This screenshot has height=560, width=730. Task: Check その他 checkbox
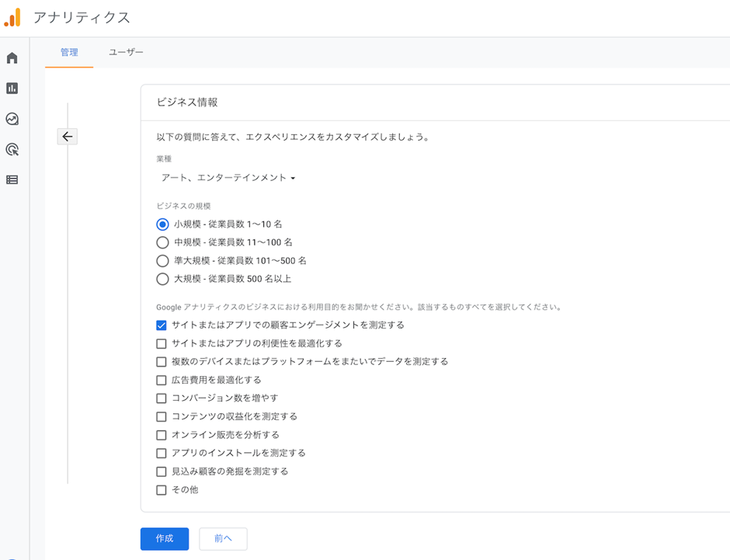coord(162,490)
